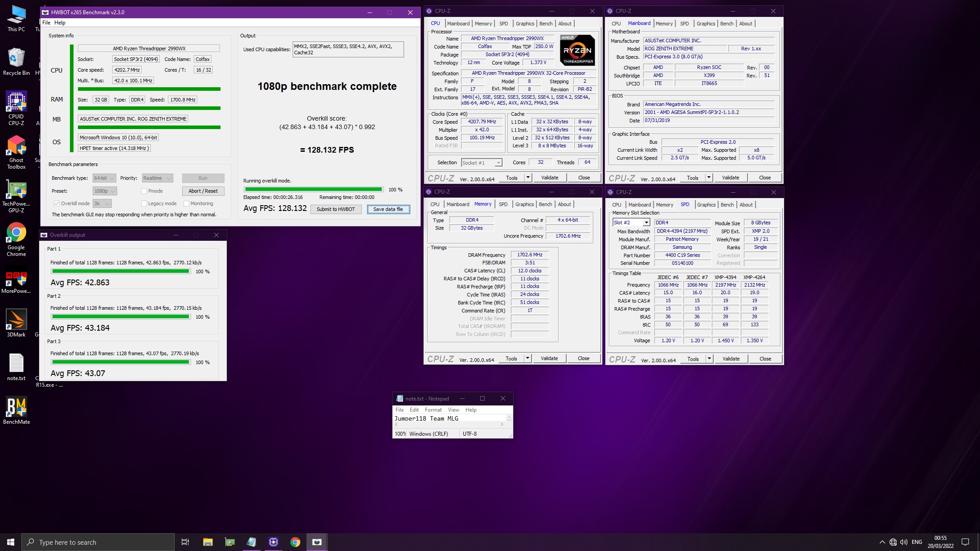Open the Benchmark type 64-bit dropdown

coord(104,178)
